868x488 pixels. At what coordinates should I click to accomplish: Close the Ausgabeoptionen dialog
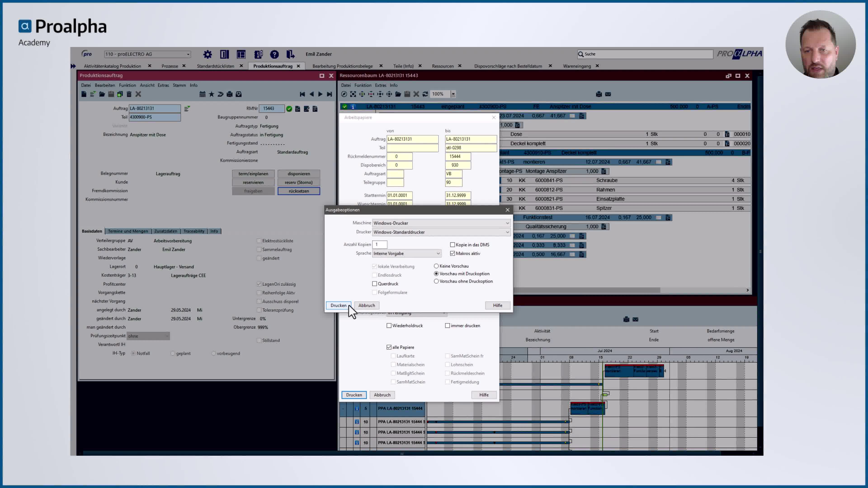tap(507, 210)
